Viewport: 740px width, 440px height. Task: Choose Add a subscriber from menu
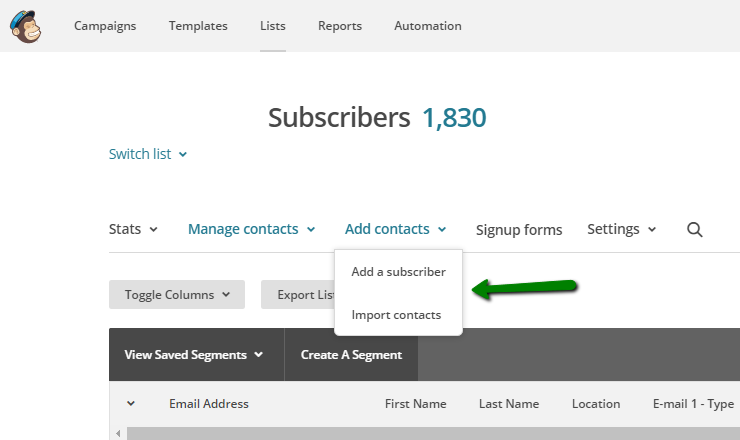[x=398, y=272]
